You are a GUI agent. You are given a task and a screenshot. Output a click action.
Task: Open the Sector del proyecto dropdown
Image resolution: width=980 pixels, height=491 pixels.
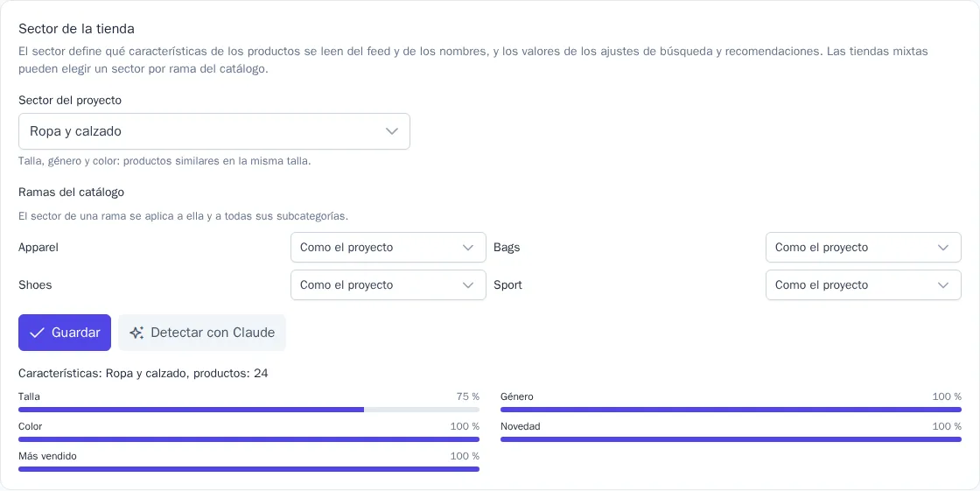point(214,131)
